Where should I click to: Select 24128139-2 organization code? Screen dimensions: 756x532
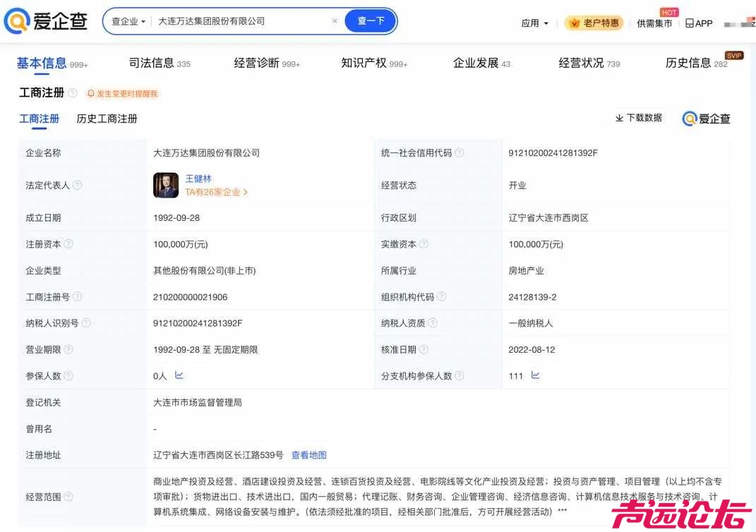tap(532, 297)
